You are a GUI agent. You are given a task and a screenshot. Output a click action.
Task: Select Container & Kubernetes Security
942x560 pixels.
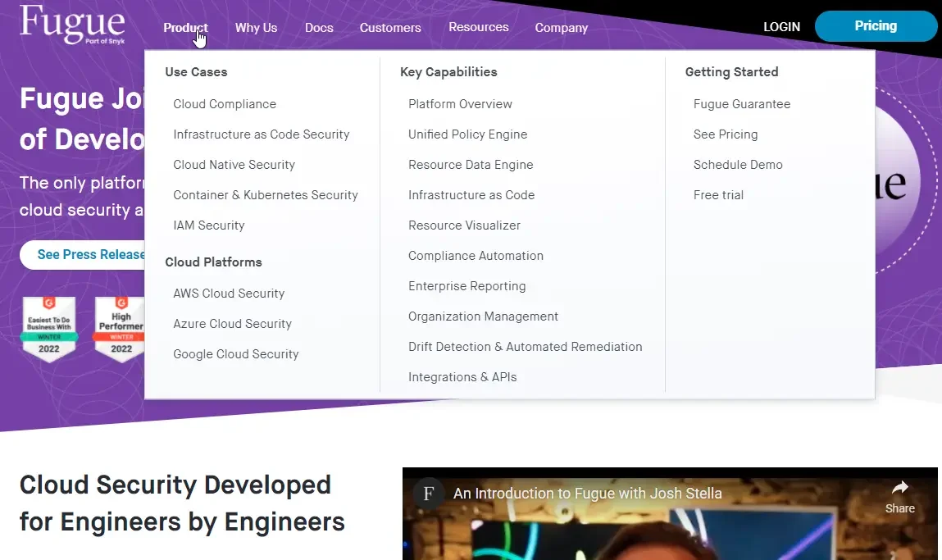point(266,195)
